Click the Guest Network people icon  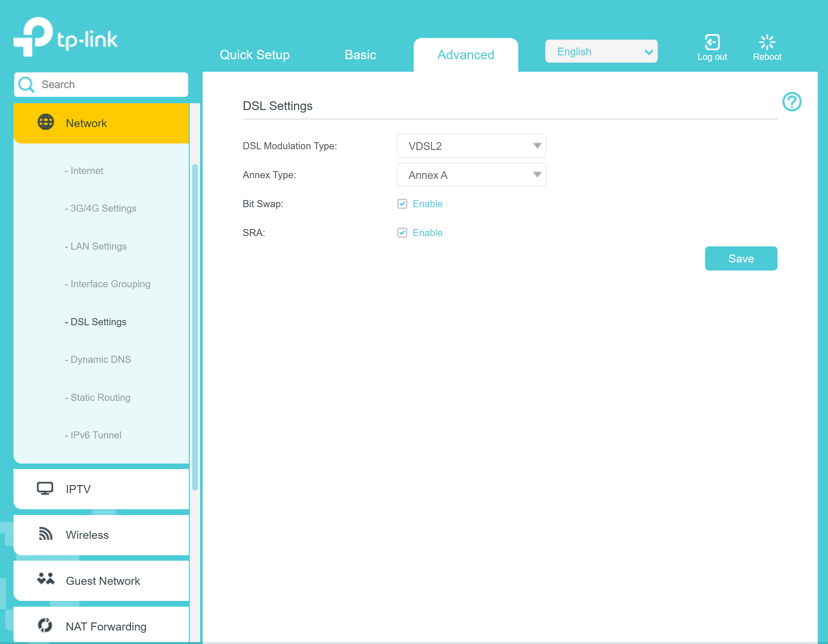click(x=45, y=579)
